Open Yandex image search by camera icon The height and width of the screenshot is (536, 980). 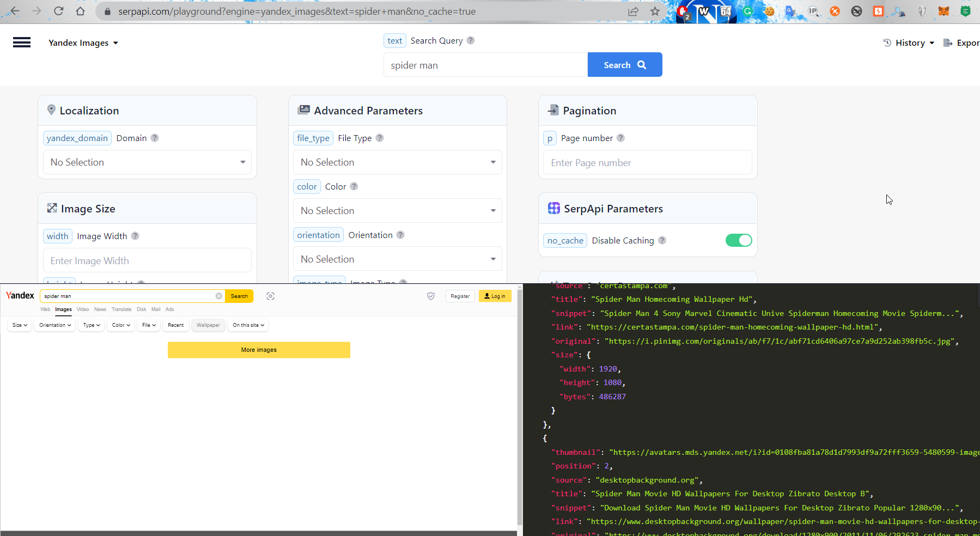(271, 296)
